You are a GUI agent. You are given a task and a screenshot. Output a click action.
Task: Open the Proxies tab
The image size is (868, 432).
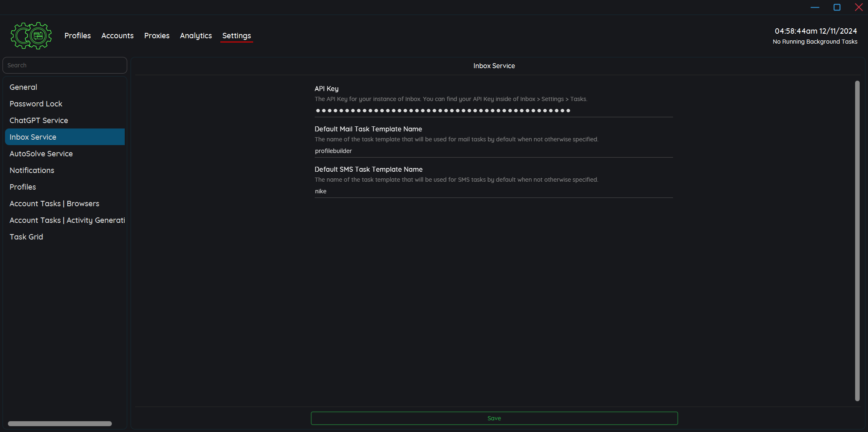pyautogui.click(x=157, y=36)
